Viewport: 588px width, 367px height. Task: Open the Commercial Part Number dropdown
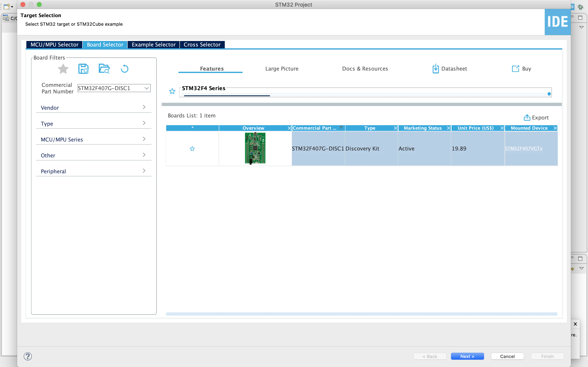click(146, 88)
